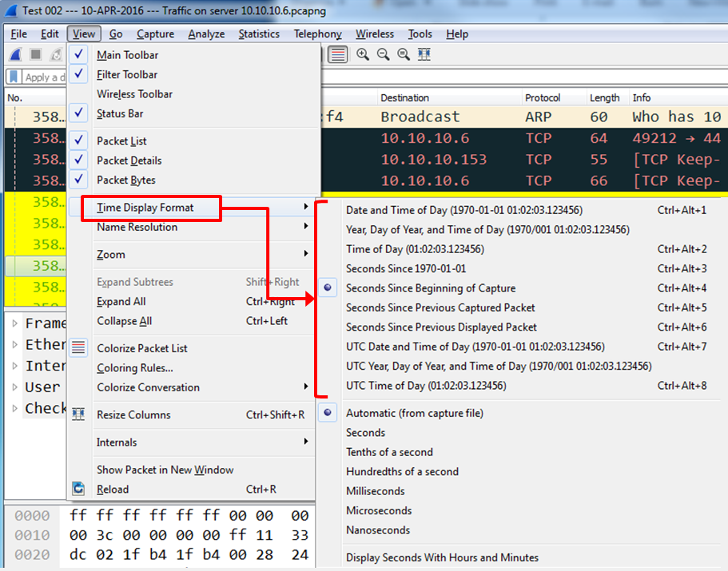This screenshot has height=571, width=728.
Task: Open the Analyze menu
Action: (206, 34)
